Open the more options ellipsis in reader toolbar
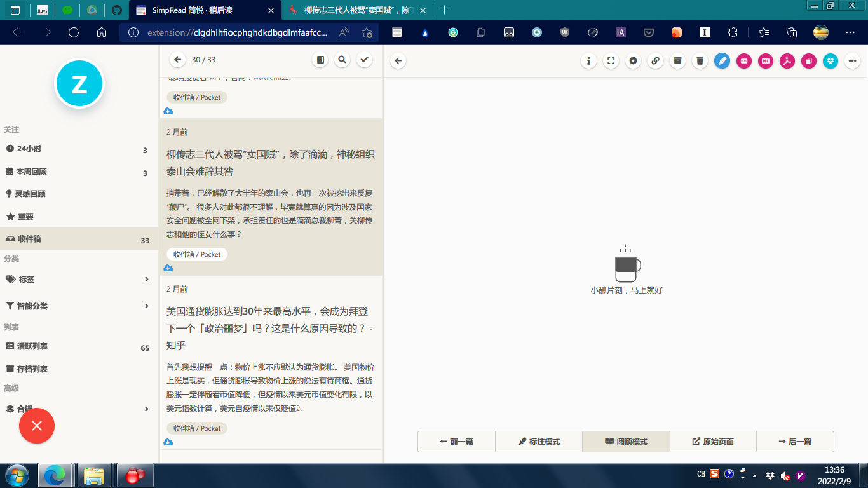 852,61
